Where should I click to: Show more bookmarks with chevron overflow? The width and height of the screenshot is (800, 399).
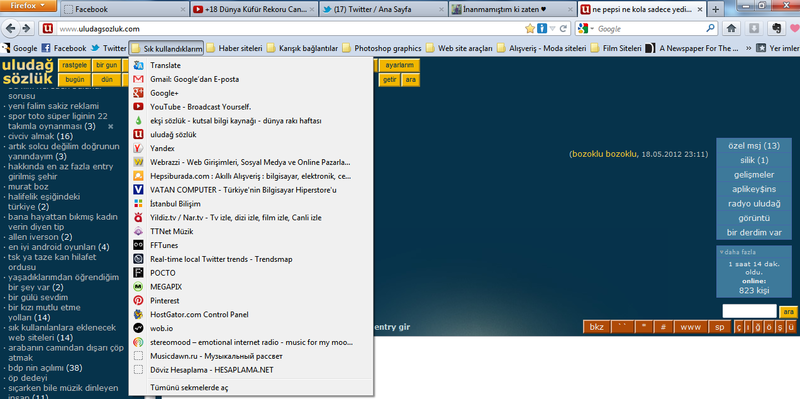(x=748, y=48)
